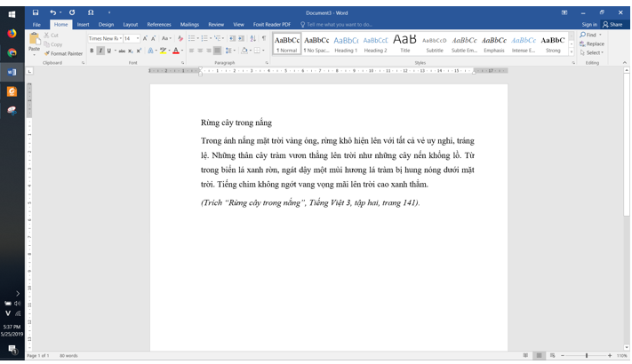Switch to Web Layout view
The width and height of the screenshot is (632, 364).
pos(553,355)
